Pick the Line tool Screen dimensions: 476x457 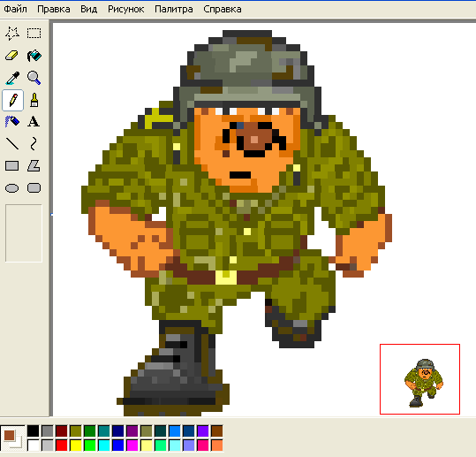(12, 144)
